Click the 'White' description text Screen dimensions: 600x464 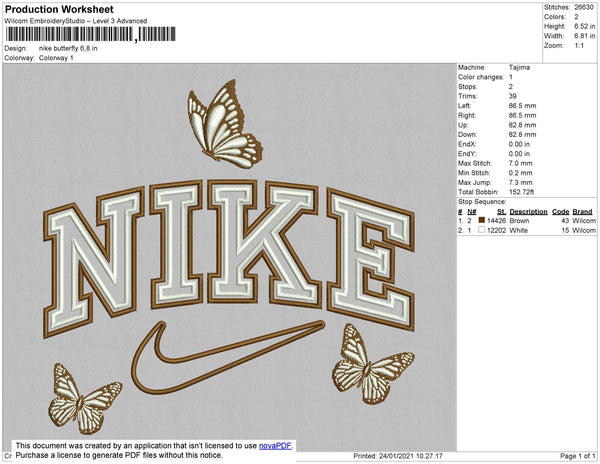[x=518, y=230]
